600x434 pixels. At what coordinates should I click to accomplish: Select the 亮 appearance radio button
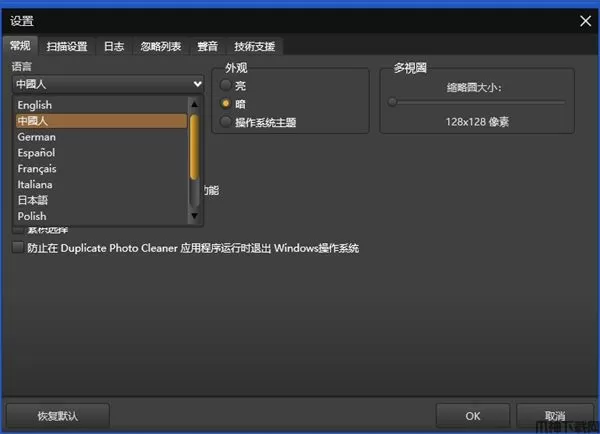(226, 86)
